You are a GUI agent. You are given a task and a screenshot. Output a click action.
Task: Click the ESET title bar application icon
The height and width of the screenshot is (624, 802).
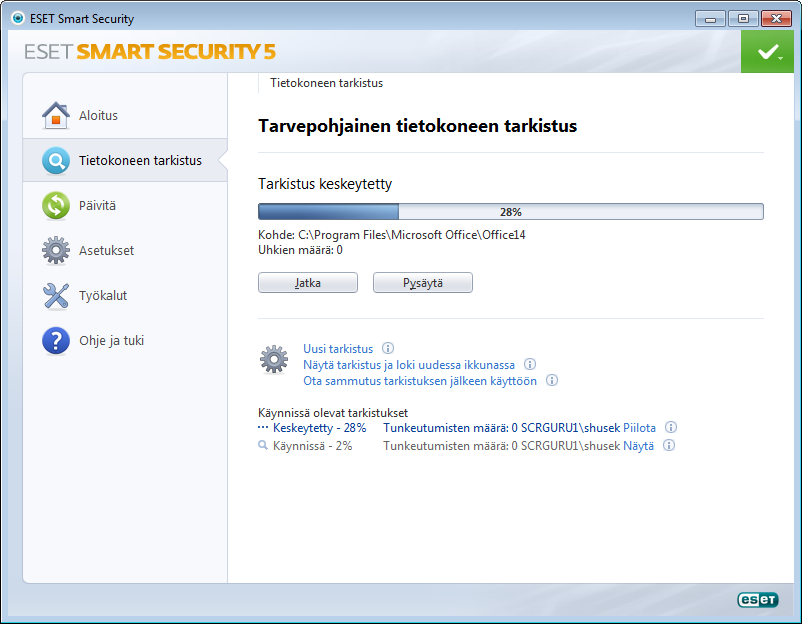click(x=18, y=18)
